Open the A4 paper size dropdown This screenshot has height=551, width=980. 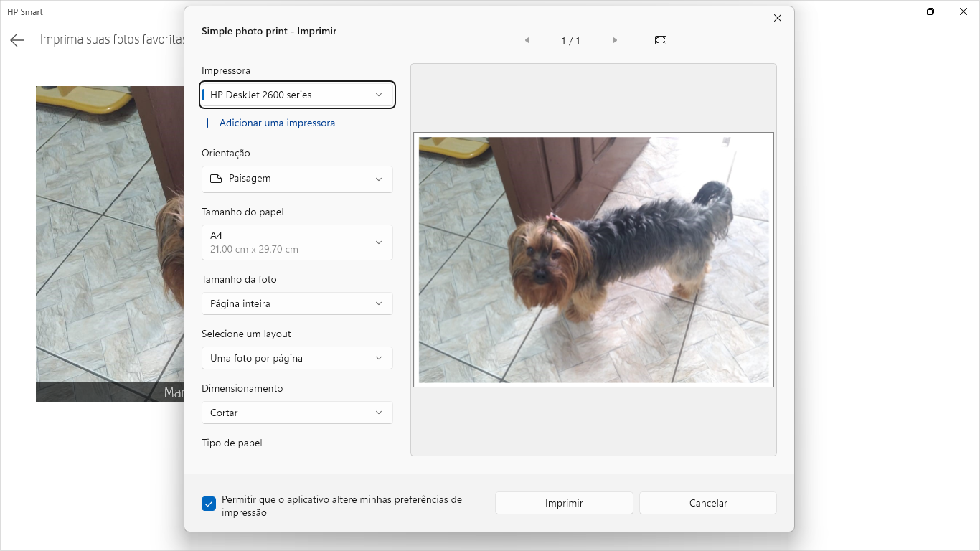coord(297,242)
